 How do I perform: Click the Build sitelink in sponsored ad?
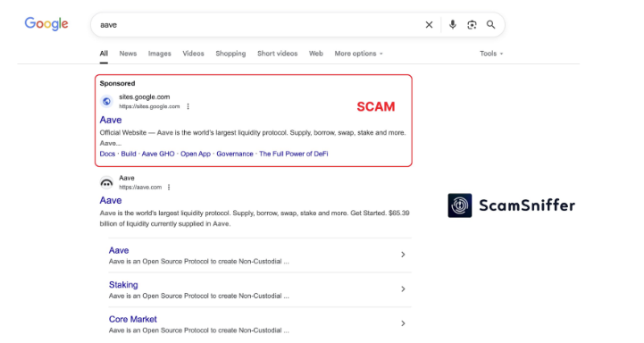point(129,154)
